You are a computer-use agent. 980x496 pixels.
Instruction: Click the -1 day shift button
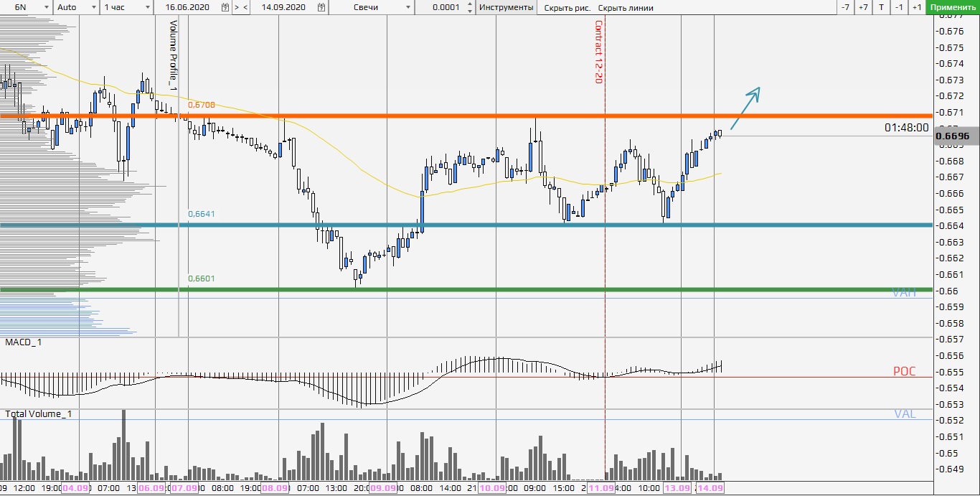[899, 7]
